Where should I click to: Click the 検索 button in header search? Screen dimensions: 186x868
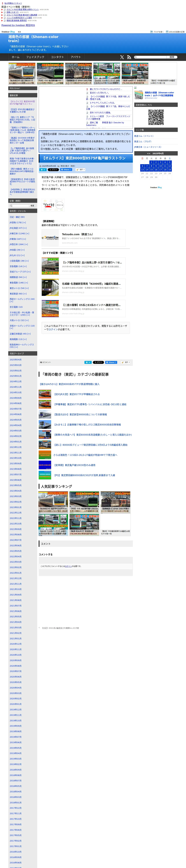click(172, 57)
